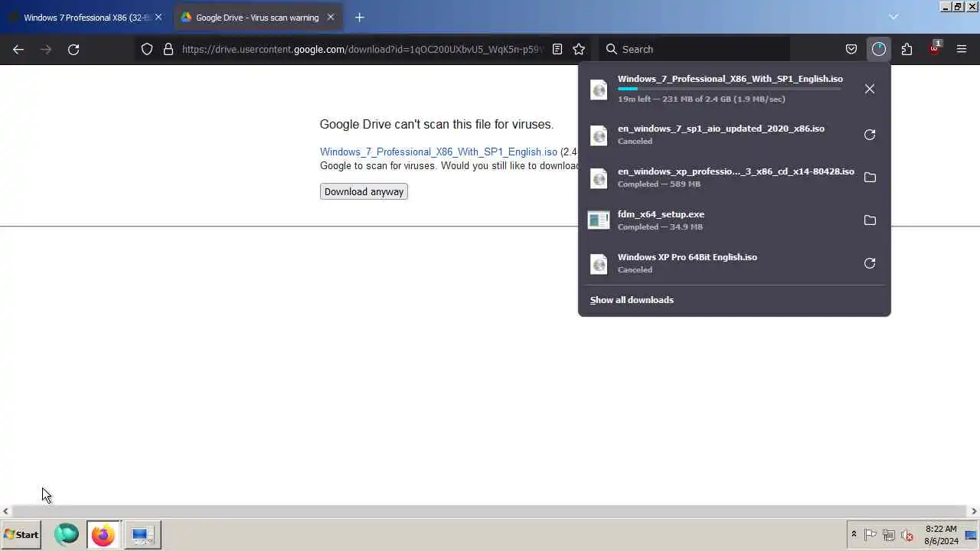This screenshot has width=980, height=551.
Task: Click the horizontal page scrollbar
Action: pyautogui.click(x=489, y=511)
